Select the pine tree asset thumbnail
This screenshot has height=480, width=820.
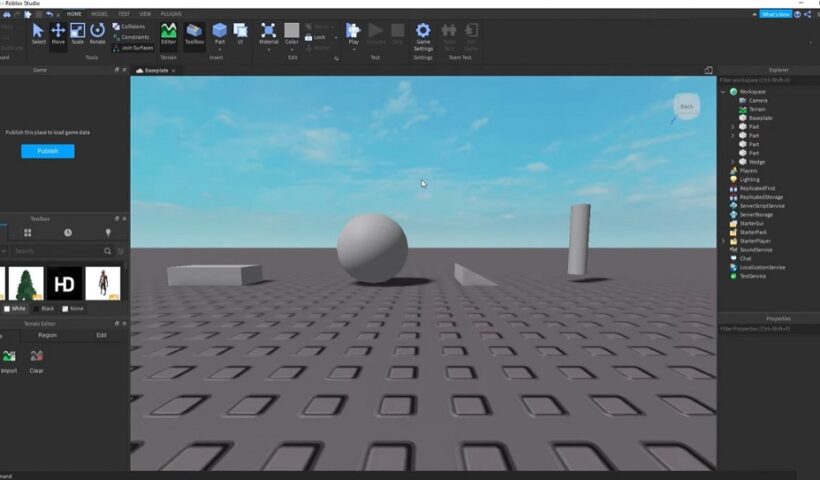26,283
